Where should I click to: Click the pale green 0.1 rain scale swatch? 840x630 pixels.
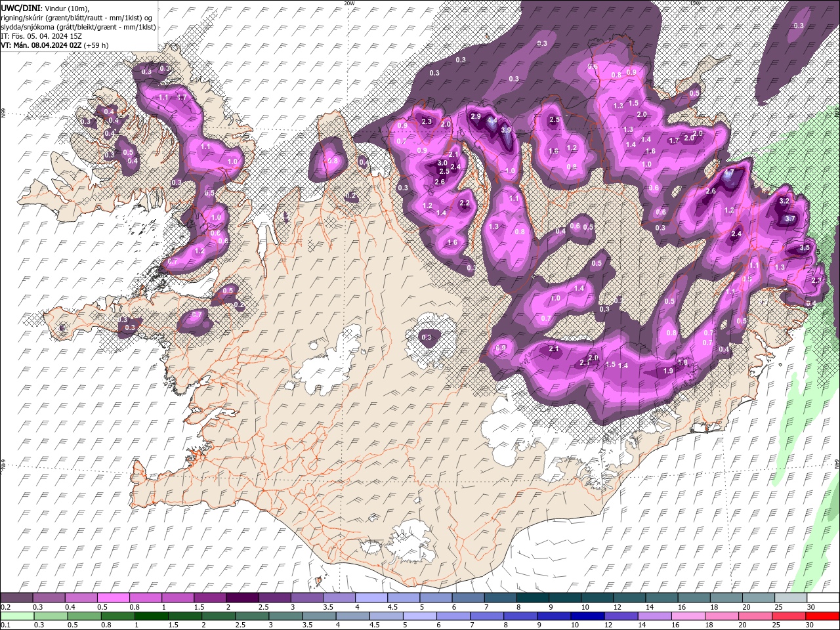pyautogui.click(x=17, y=616)
